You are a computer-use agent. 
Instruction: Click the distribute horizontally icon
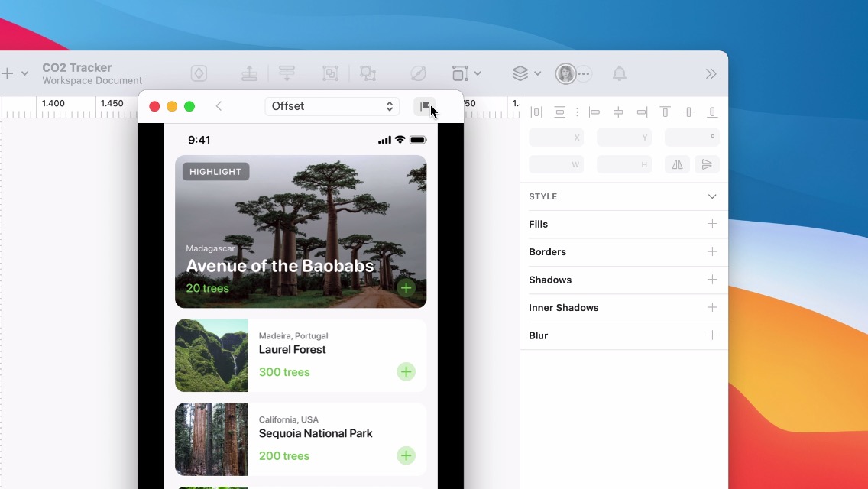point(536,112)
